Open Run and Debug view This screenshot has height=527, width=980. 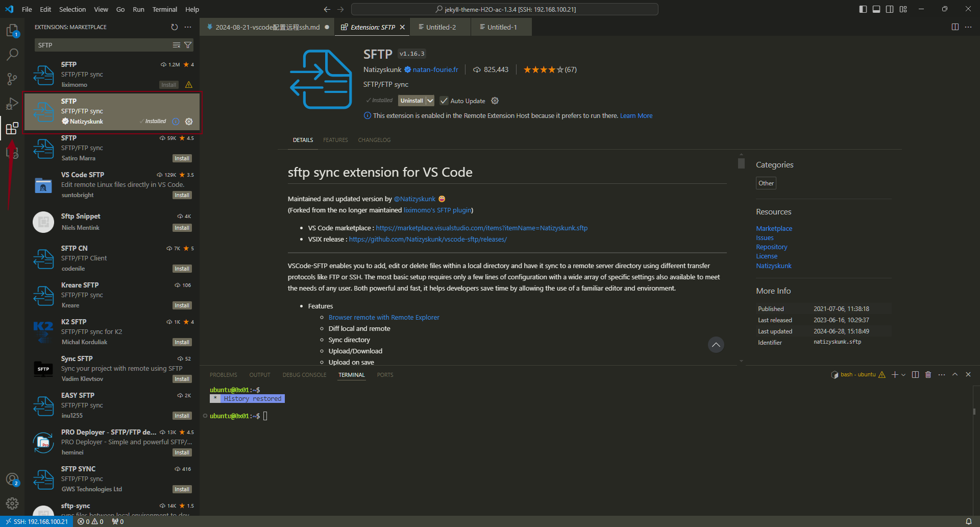pyautogui.click(x=12, y=104)
